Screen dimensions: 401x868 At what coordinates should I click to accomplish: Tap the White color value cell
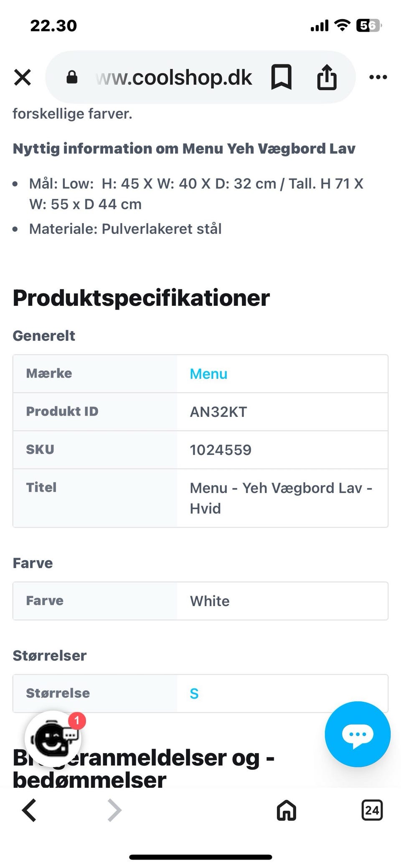(x=210, y=601)
